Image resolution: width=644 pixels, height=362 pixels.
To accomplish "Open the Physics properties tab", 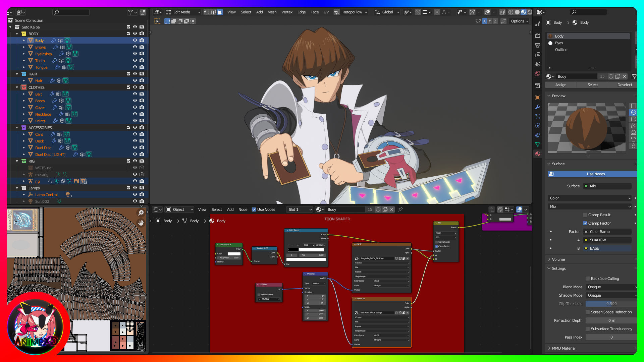I will pyautogui.click(x=538, y=126).
